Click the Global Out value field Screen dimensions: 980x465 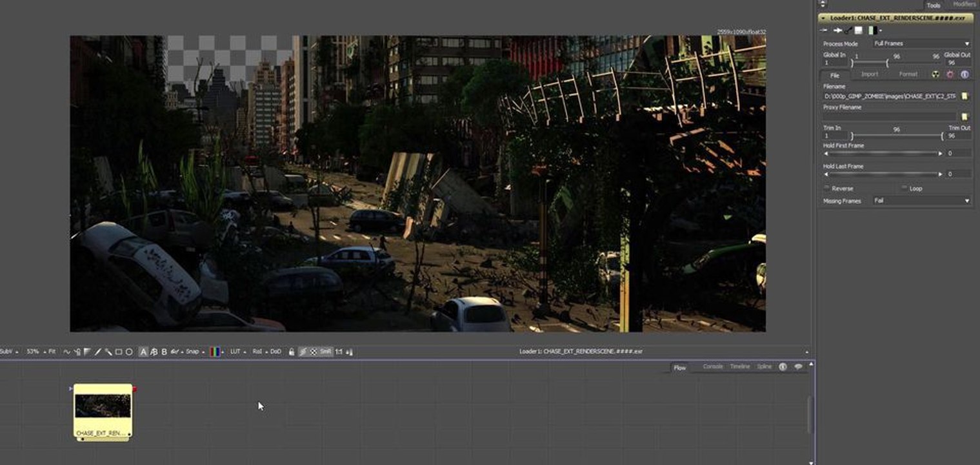(x=957, y=63)
